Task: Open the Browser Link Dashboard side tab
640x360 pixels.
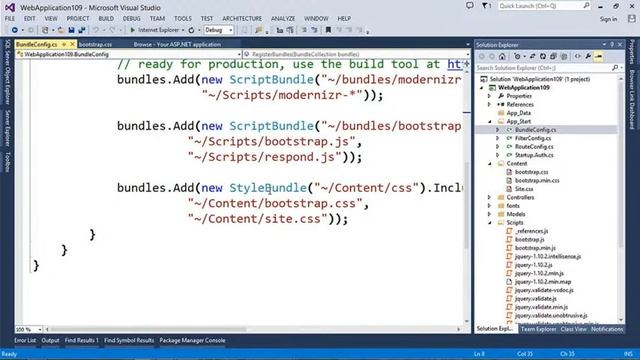Action: pyautogui.click(x=632, y=100)
